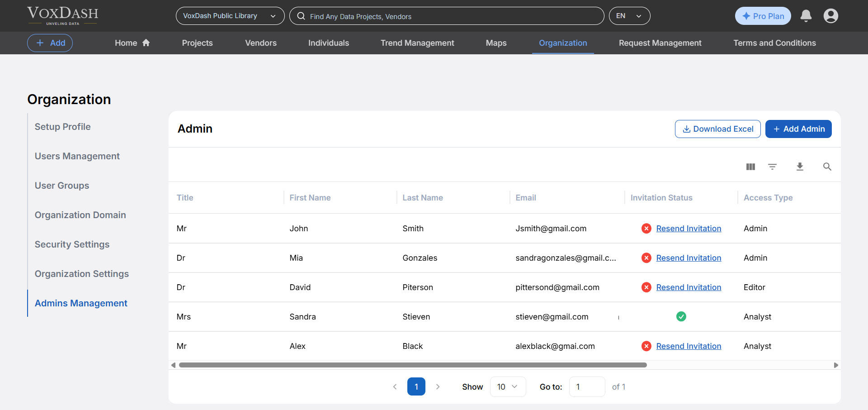The height and width of the screenshot is (410, 868).
Task: Open column visibility options in Admins table
Action: tap(750, 167)
